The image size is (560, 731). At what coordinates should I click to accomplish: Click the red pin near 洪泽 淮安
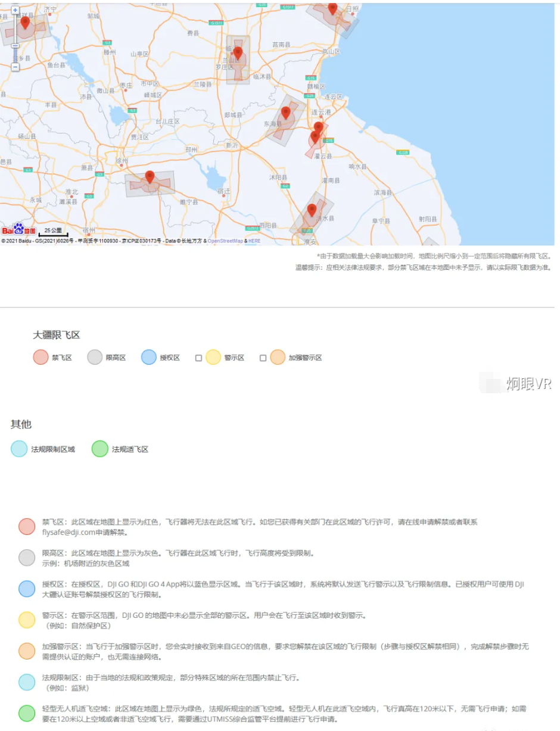pos(312,210)
